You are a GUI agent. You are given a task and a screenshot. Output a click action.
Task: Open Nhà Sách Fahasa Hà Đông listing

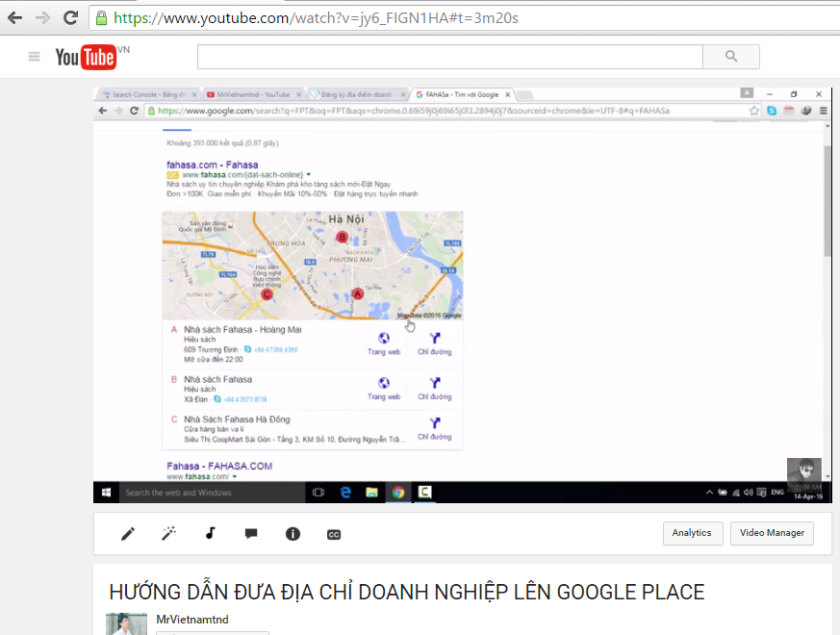point(237,419)
